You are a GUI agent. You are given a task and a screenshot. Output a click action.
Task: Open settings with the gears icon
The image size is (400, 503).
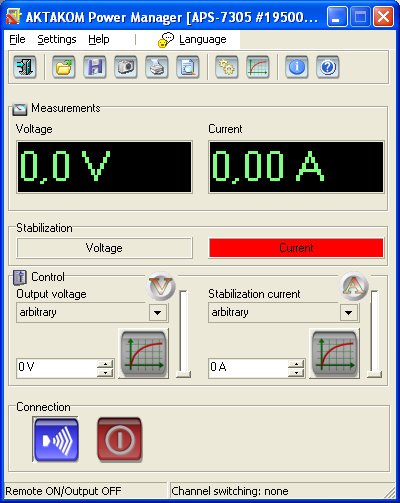[x=227, y=67]
